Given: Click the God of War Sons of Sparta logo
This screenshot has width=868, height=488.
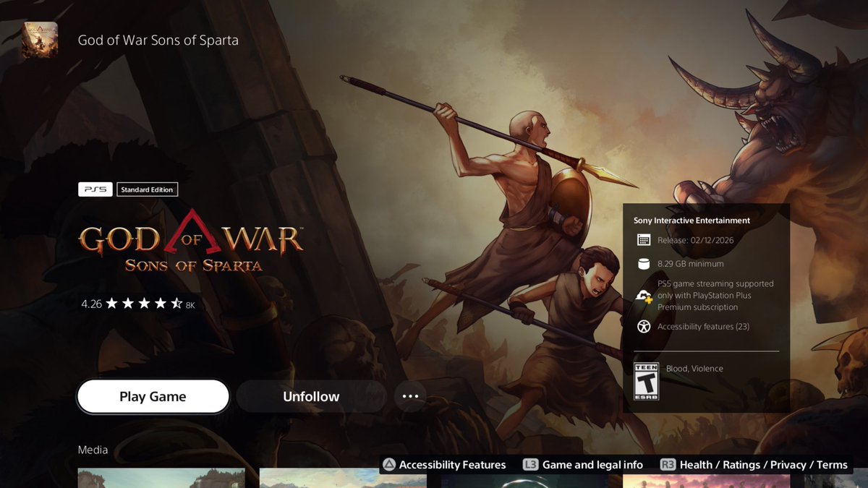Looking at the screenshot, I should (x=191, y=241).
